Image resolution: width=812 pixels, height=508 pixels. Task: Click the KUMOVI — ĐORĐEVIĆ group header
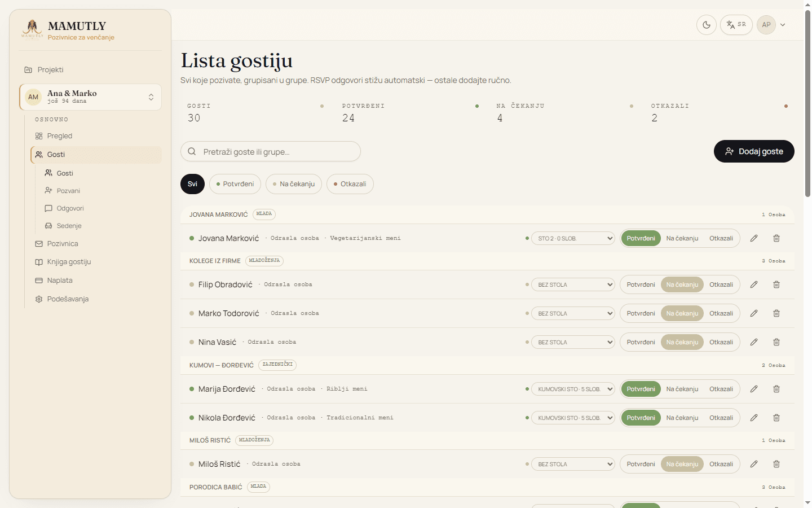click(x=487, y=365)
